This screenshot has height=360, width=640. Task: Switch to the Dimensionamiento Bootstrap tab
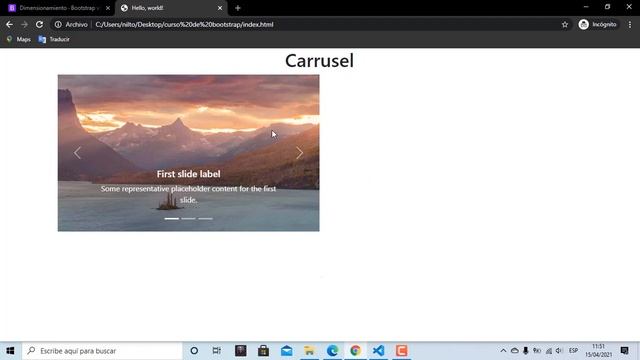click(57, 8)
